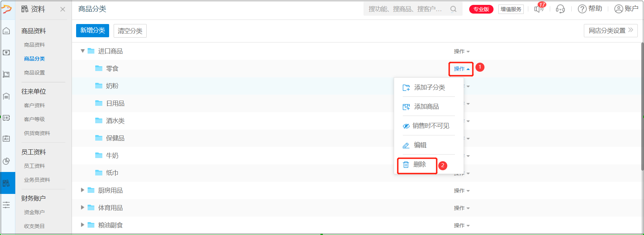Viewport: 644px width, 235px height.
Task: Expand the 厨房用品 category
Action: click(x=82, y=190)
